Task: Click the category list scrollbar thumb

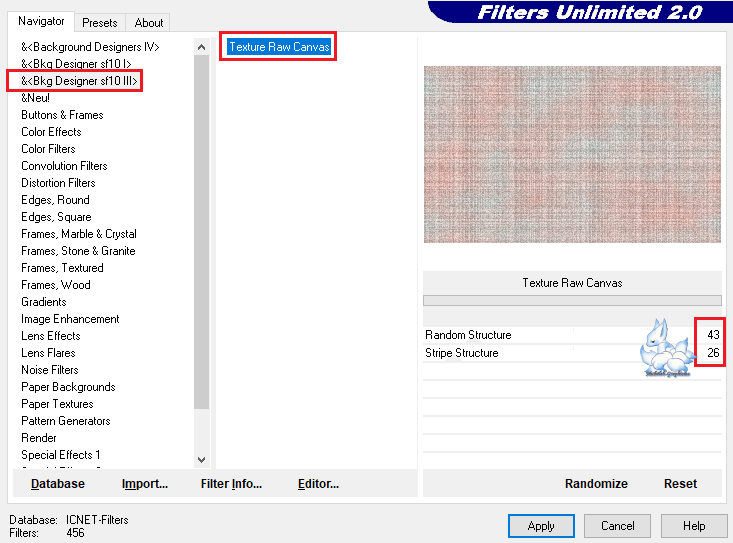Action: pos(201,232)
